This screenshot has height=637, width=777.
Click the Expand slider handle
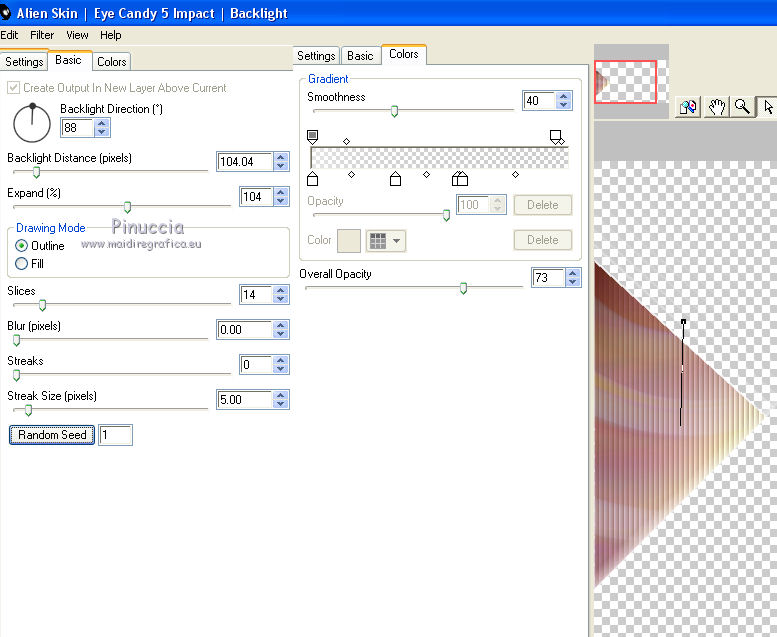[x=127, y=207]
